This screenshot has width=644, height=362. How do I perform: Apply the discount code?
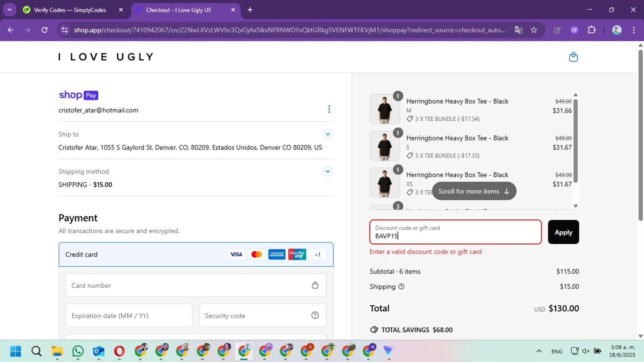click(x=563, y=232)
